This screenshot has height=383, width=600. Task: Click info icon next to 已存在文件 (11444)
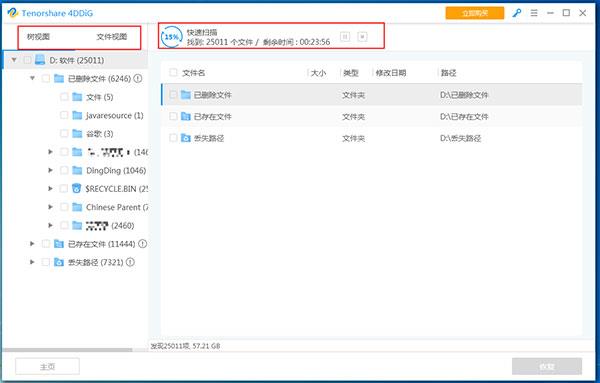point(142,244)
